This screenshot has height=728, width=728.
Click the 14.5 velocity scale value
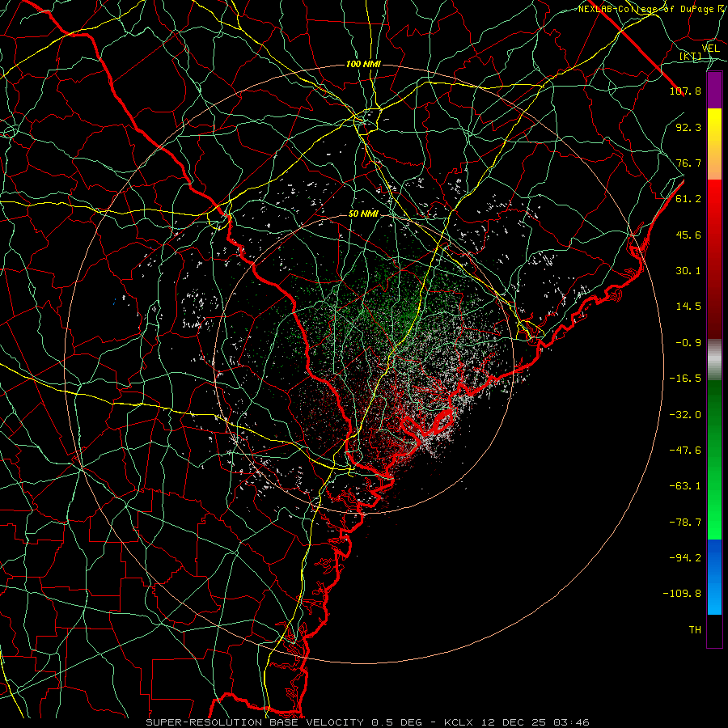pyautogui.click(x=688, y=307)
